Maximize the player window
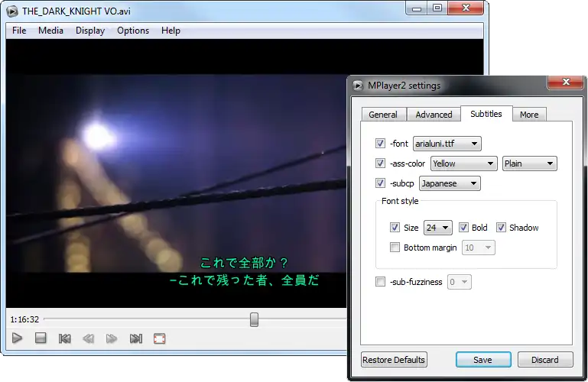 (437, 8)
